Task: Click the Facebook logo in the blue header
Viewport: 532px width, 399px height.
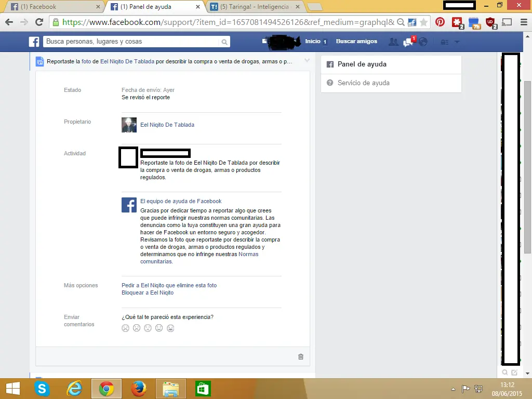Action: (34, 42)
